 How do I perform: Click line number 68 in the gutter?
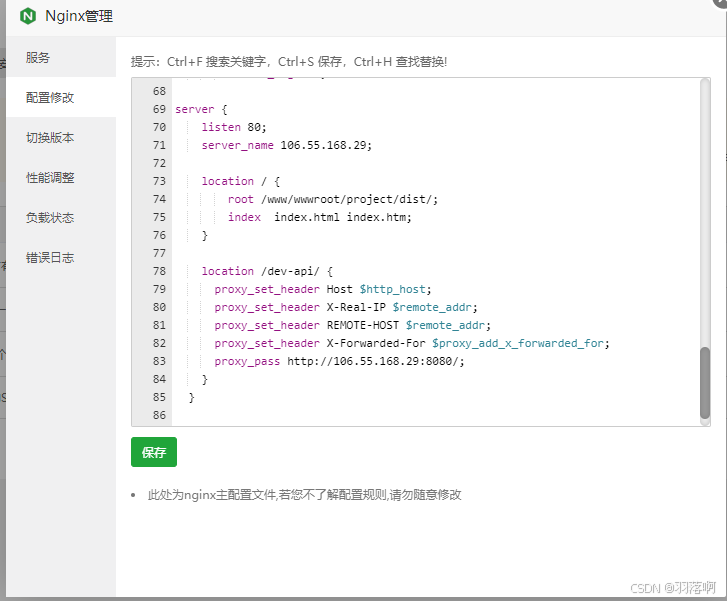point(159,91)
